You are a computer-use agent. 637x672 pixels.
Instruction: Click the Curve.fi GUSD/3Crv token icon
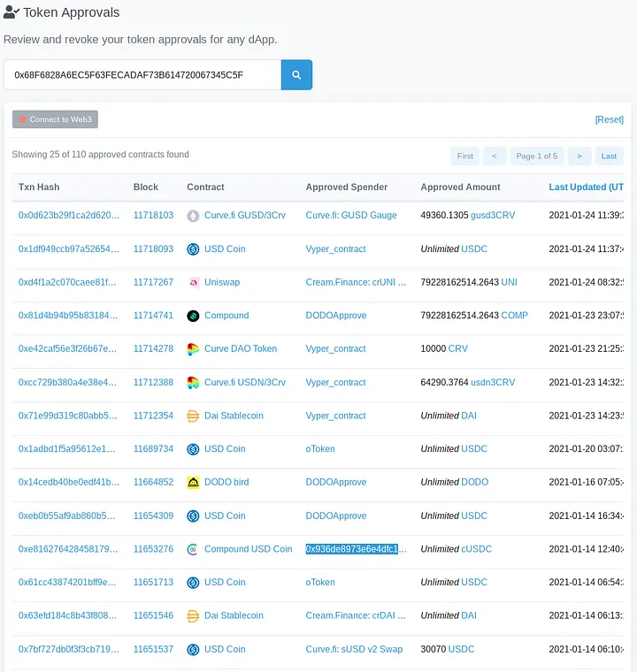pos(194,216)
